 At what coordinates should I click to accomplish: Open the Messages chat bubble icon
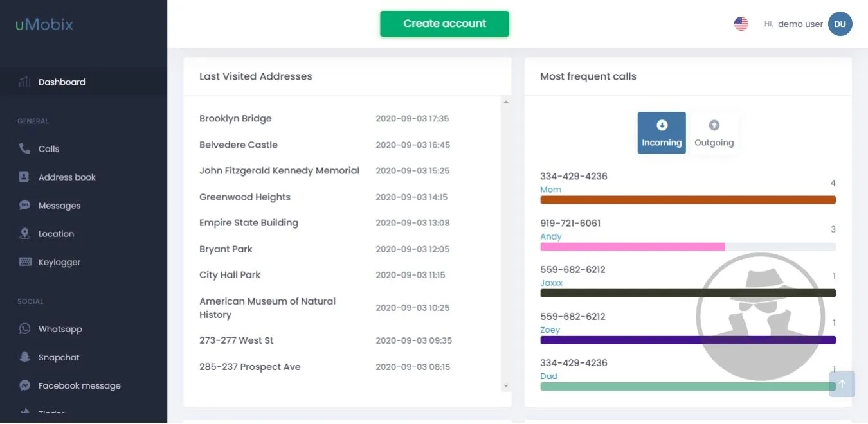tap(24, 206)
